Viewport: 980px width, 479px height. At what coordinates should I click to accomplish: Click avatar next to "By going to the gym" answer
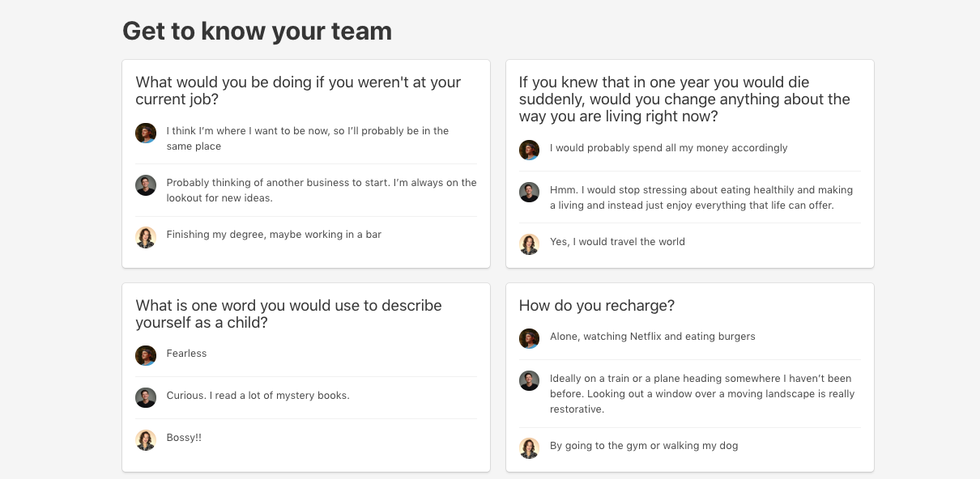529,448
